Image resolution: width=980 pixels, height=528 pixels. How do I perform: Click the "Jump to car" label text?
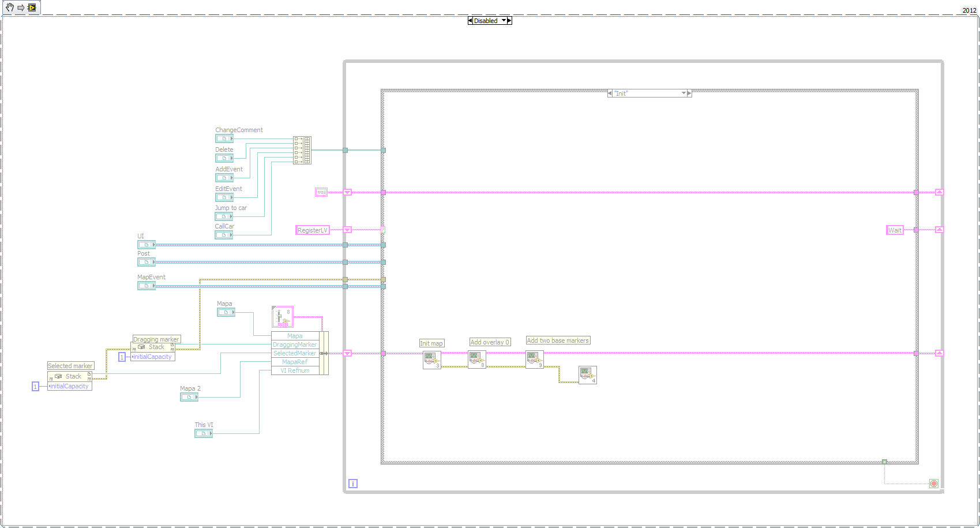point(231,208)
